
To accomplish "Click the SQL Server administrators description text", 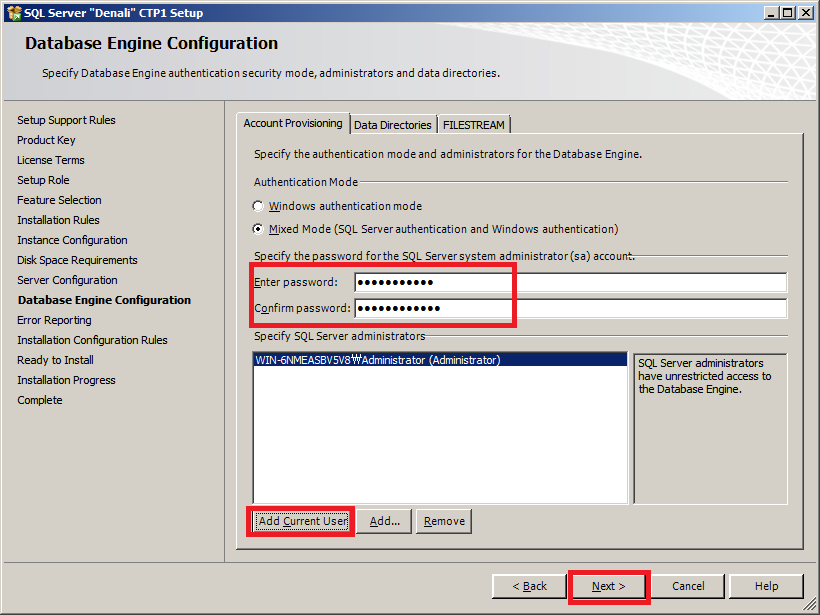I will (x=704, y=376).
